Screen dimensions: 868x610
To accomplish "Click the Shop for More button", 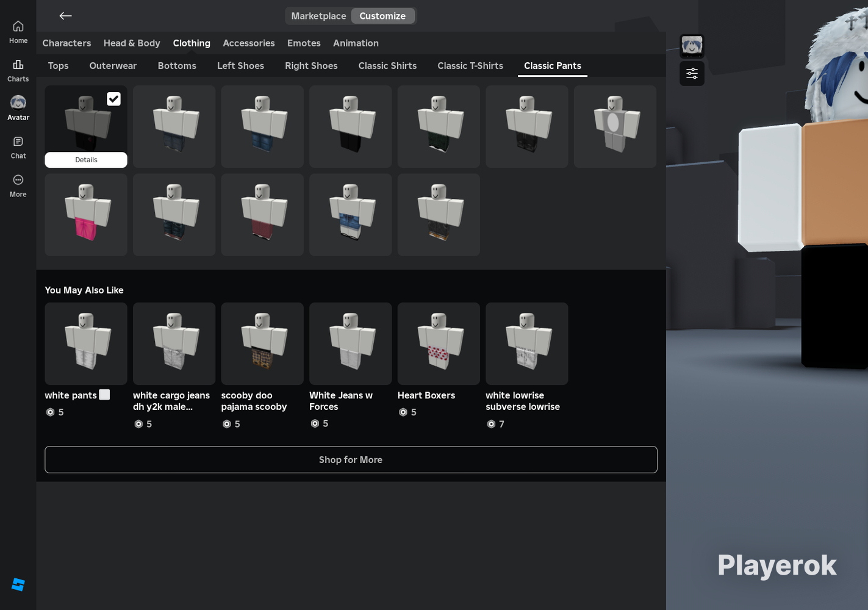I will pos(351,460).
